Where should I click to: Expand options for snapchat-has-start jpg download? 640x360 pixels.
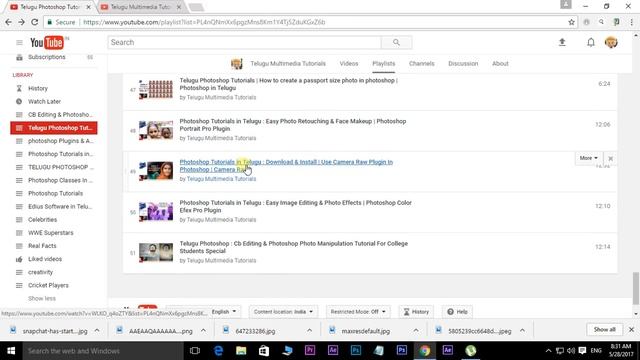click(97, 331)
